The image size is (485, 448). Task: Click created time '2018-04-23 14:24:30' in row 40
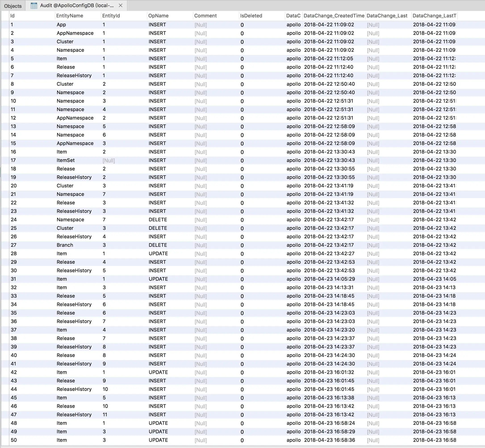(x=329, y=355)
